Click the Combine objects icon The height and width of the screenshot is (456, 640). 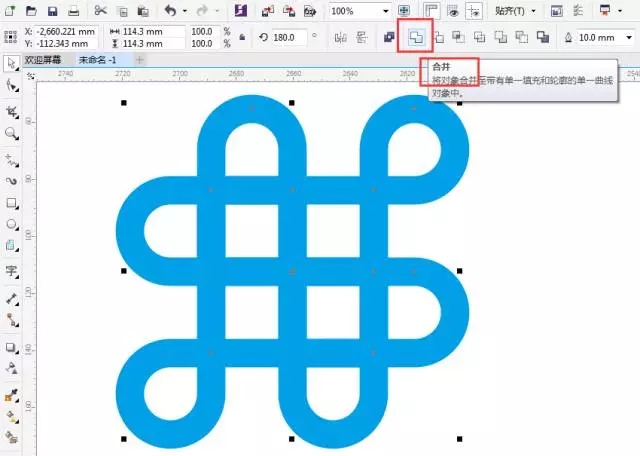(389, 37)
